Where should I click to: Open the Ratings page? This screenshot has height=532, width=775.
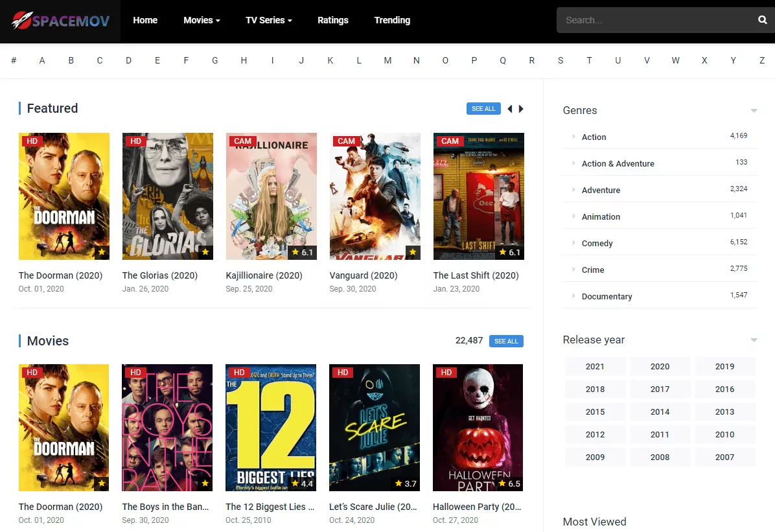click(332, 20)
